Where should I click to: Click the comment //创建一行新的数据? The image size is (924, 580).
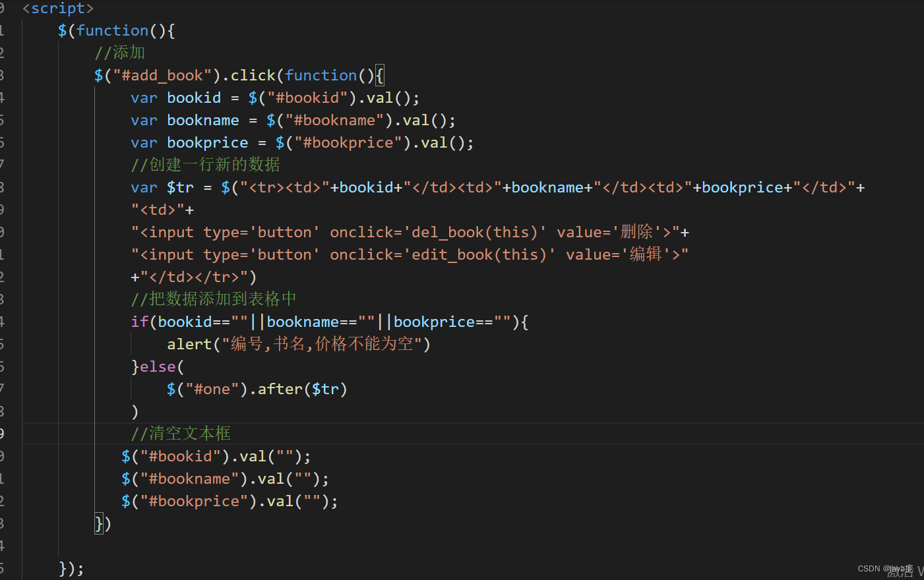[x=205, y=165]
